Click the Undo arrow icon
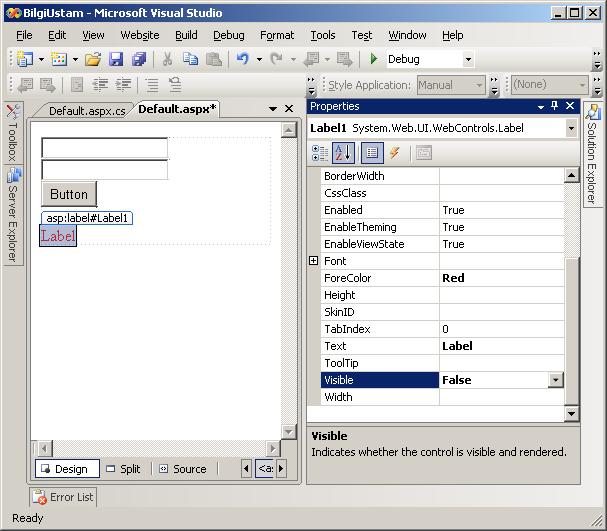 pos(241,59)
